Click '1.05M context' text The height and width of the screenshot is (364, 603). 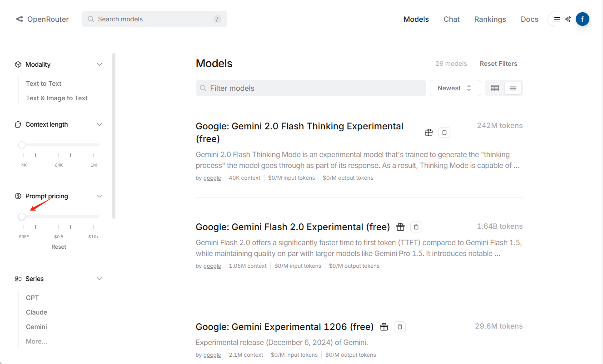(x=248, y=266)
